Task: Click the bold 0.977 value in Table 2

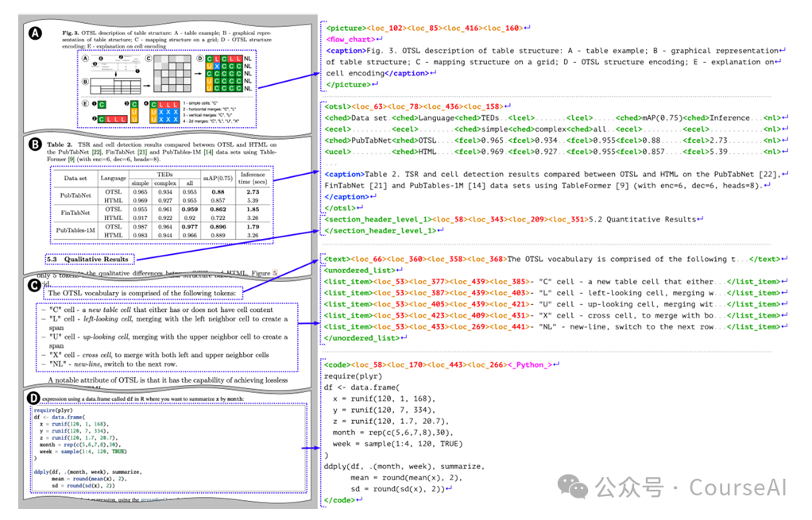Action: point(189,227)
